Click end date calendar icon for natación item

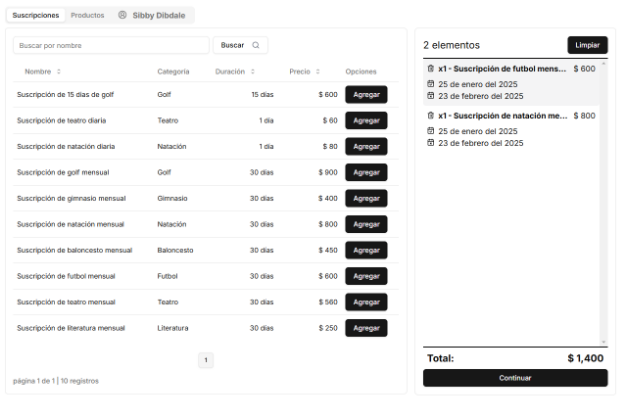coord(431,143)
